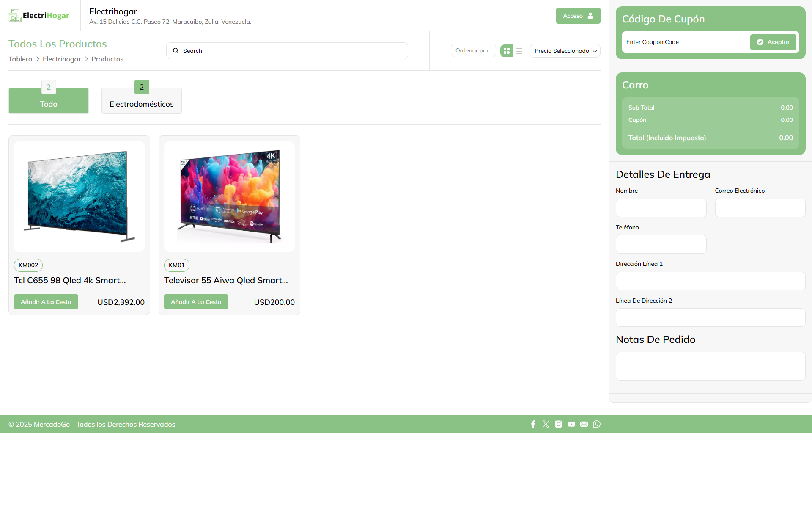Image resolution: width=812 pixels, height=508 pixels.
Task: Focus the Teléfono input field
Action: 661,244
